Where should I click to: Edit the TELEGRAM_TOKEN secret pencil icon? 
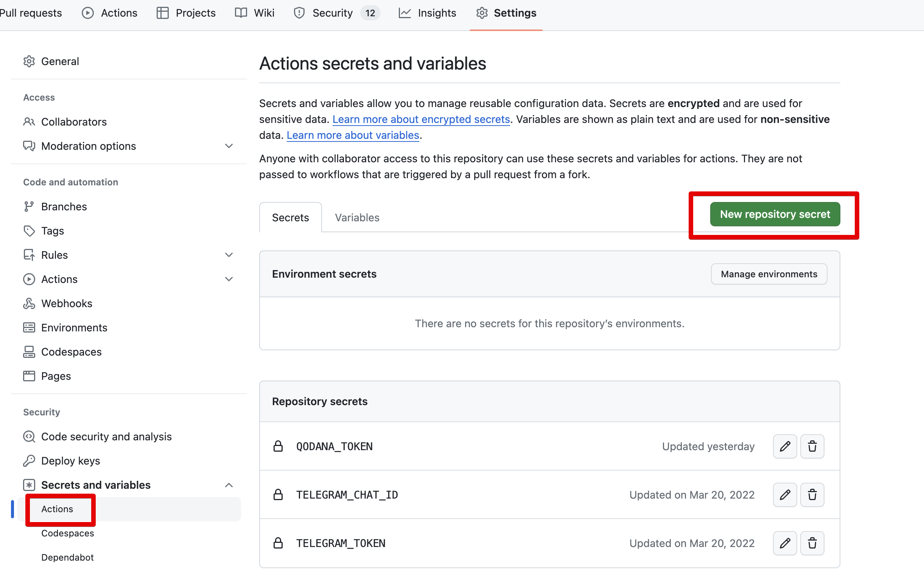click(x=784, y=543)
